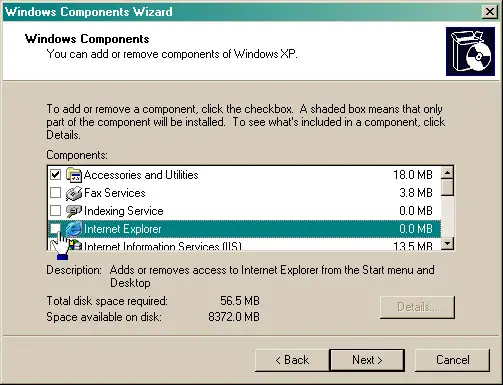Select the Fax Services row label

[115, 193]
